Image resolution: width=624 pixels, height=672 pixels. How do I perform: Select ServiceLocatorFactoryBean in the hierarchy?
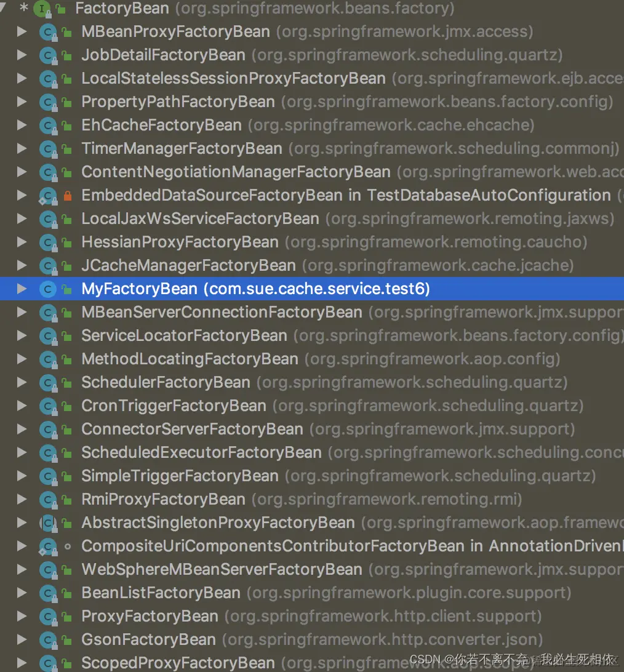click(312, 335)
